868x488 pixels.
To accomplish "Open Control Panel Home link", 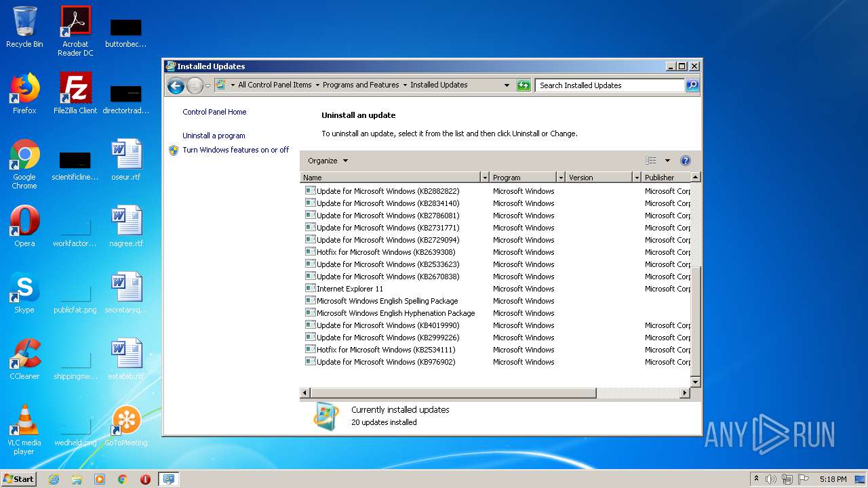I will point(214,112).
